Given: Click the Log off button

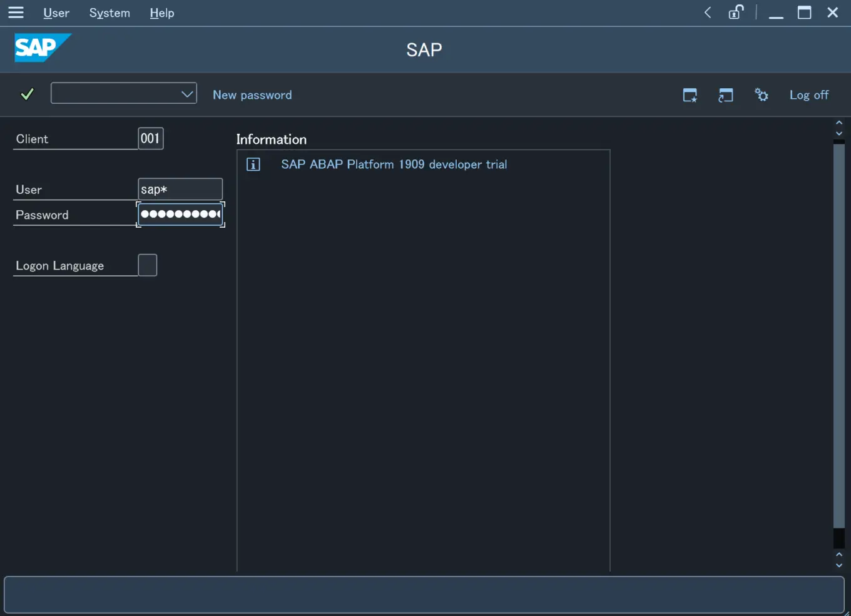Looking at the screenshot, I should point(809,95).
